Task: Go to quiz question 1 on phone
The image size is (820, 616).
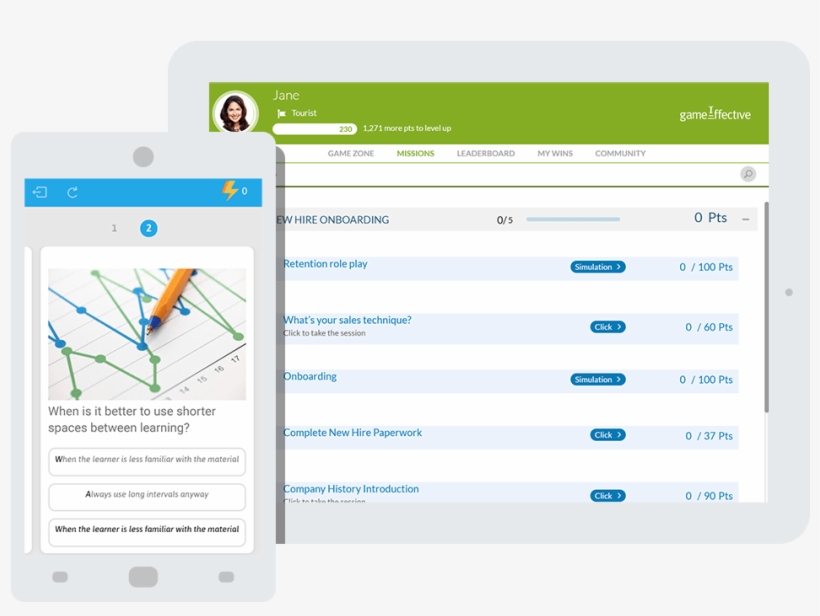Action: tap(114, 229)
